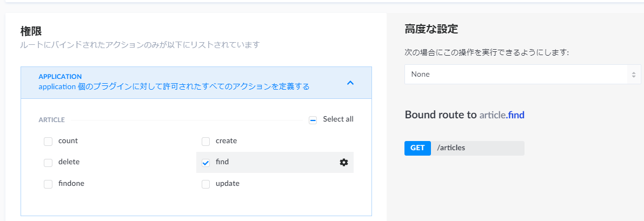The width and height of the screenshot is (644, 221).
Task: Click the blue GET method badge
Action: tap(417, 148)
